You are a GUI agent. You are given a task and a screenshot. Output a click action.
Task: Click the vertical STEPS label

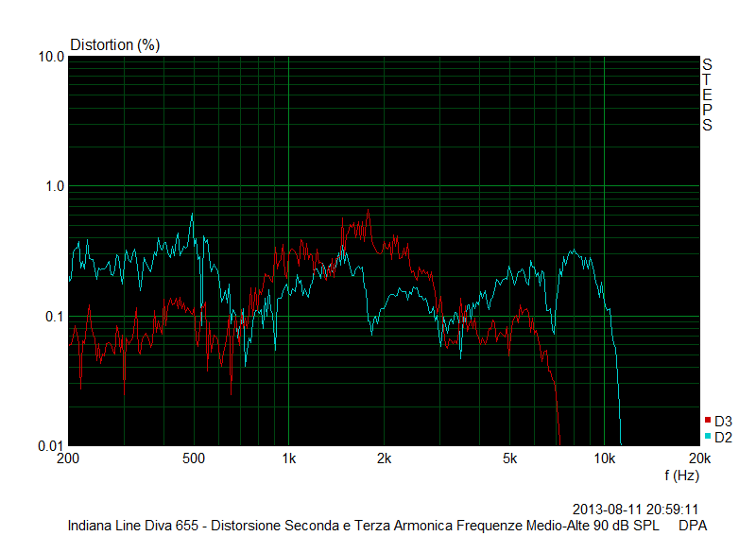coord(707,95)
